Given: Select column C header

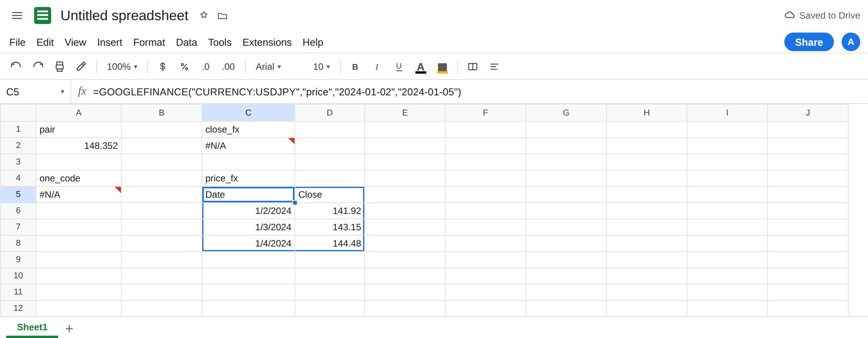Looking at the screenshot, I should [248, 113].
